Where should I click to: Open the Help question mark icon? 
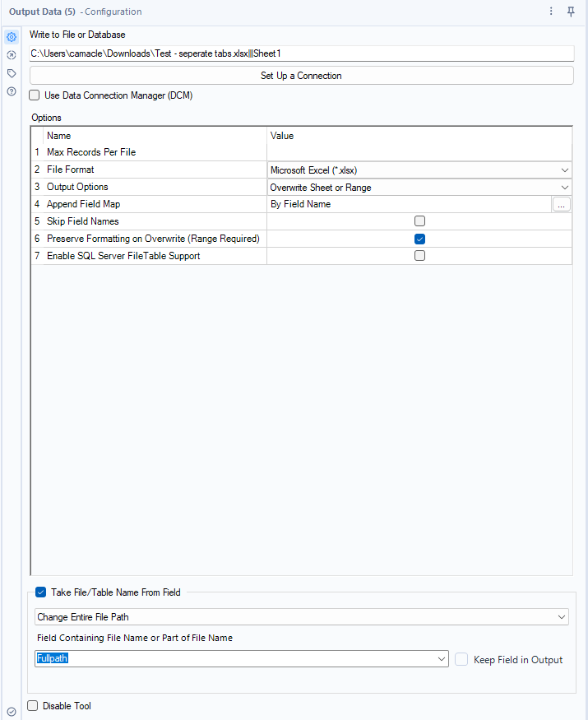[11, 91]
